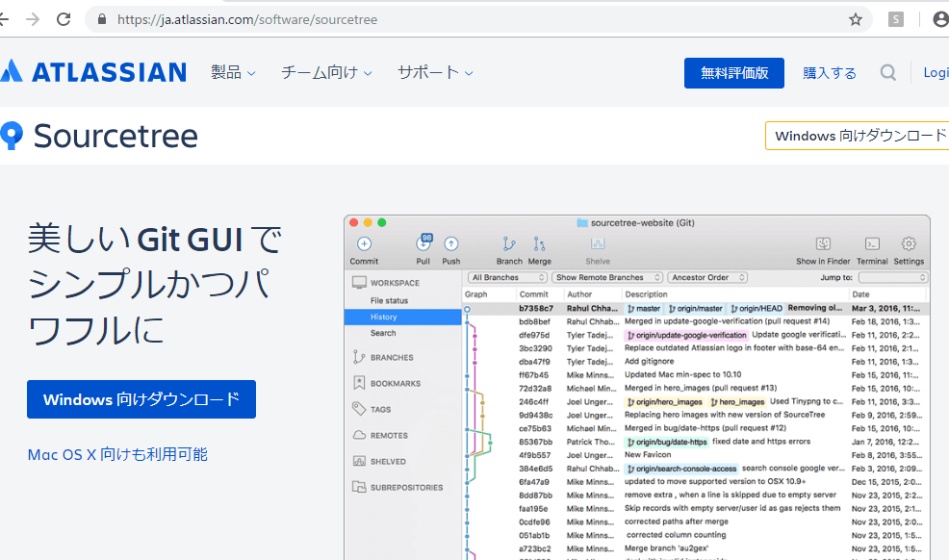Click SUBREPOSITORIES icon in sidebar

click(359, 487)
